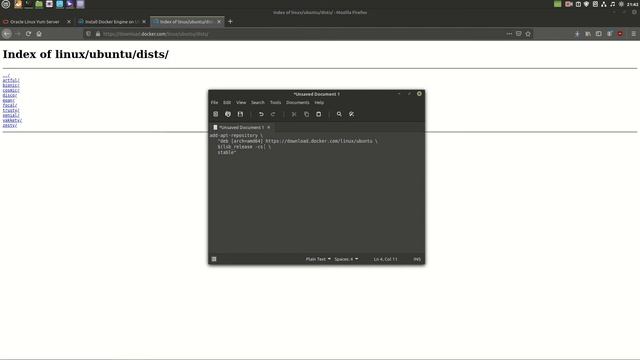Open the zesty/ directory link
Image resolution: width=640 pixels, height=360 pixels.
click(10, 125)
